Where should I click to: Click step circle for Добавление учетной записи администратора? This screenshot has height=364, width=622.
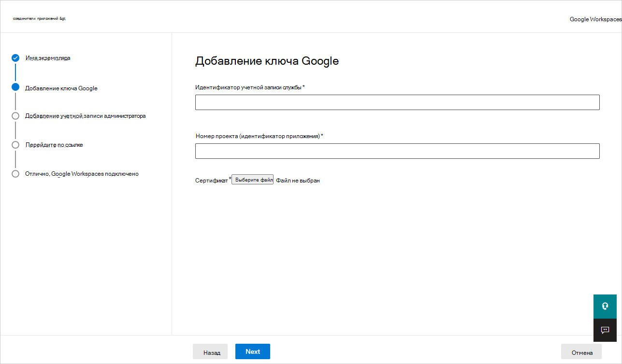click(x=15, y=116)
